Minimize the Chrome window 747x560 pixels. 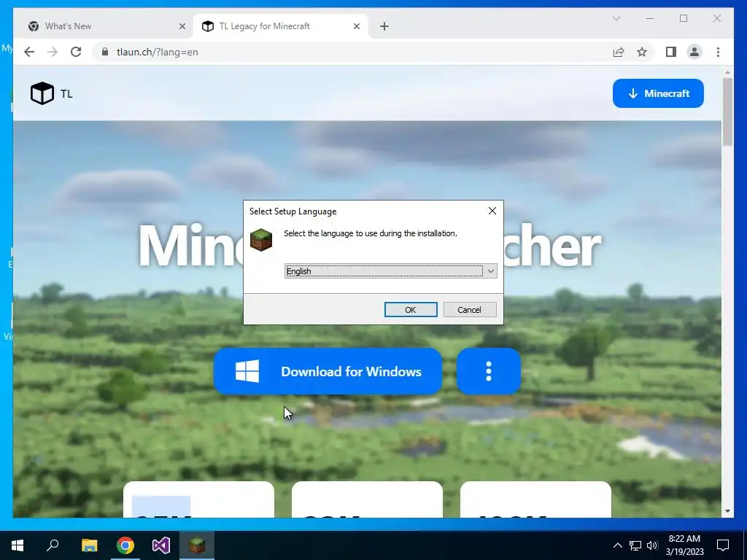650,18
